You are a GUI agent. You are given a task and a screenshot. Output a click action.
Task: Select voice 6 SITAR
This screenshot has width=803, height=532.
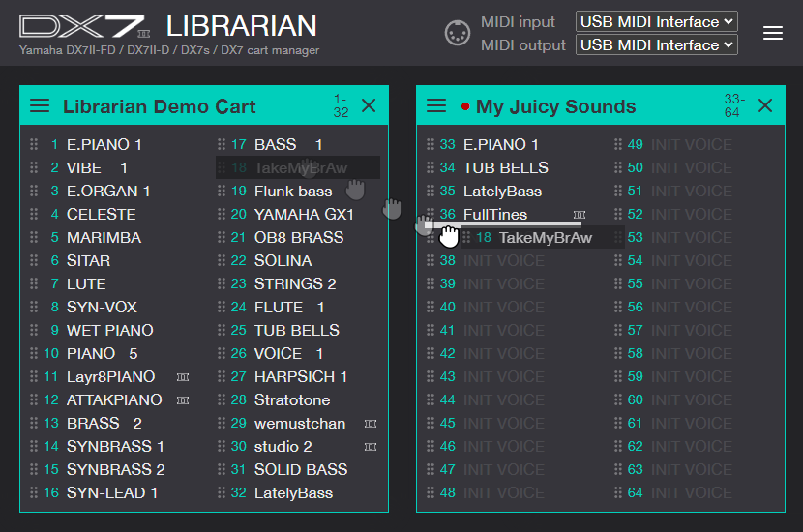tap(88, 260)
